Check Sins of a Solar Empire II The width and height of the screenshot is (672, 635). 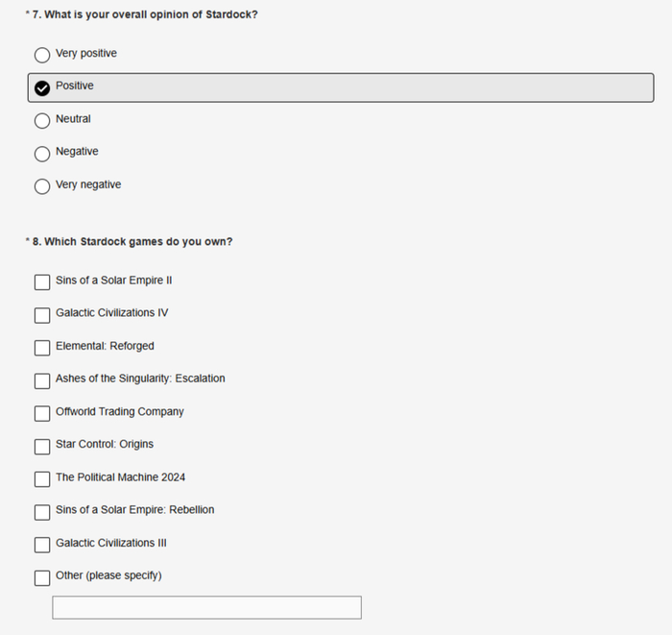(42, 282)
